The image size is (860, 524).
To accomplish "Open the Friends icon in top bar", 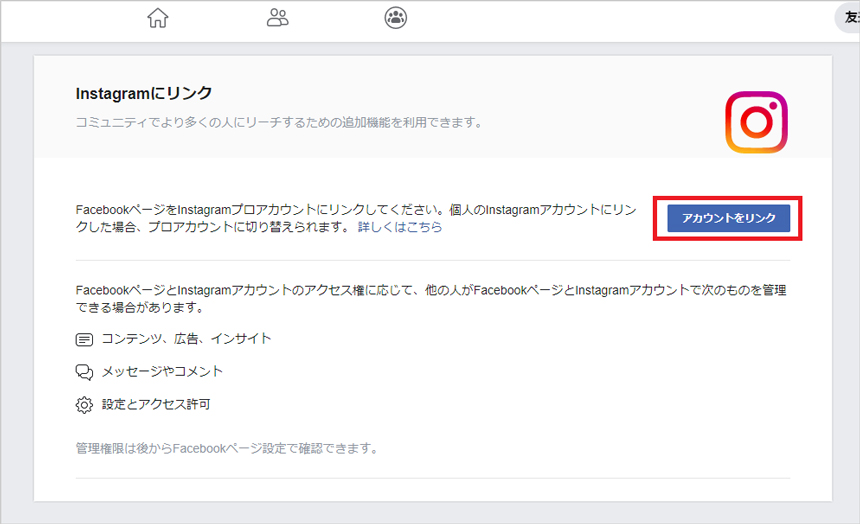I will tap(278, 18).
